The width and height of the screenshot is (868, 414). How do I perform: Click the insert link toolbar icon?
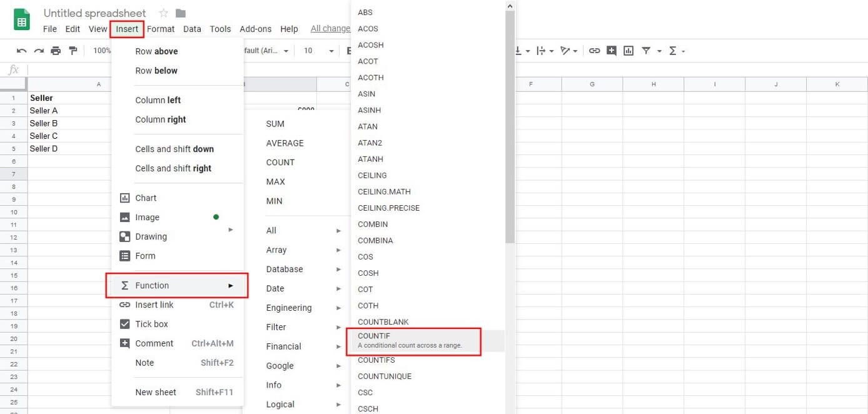click(x=595, y=51)
